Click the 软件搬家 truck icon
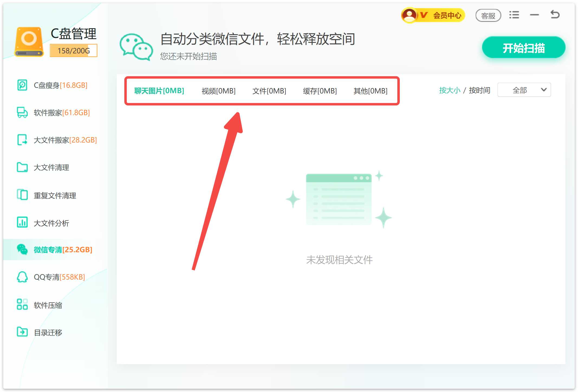Screen dimensions: 578x392 coord(22,112)
